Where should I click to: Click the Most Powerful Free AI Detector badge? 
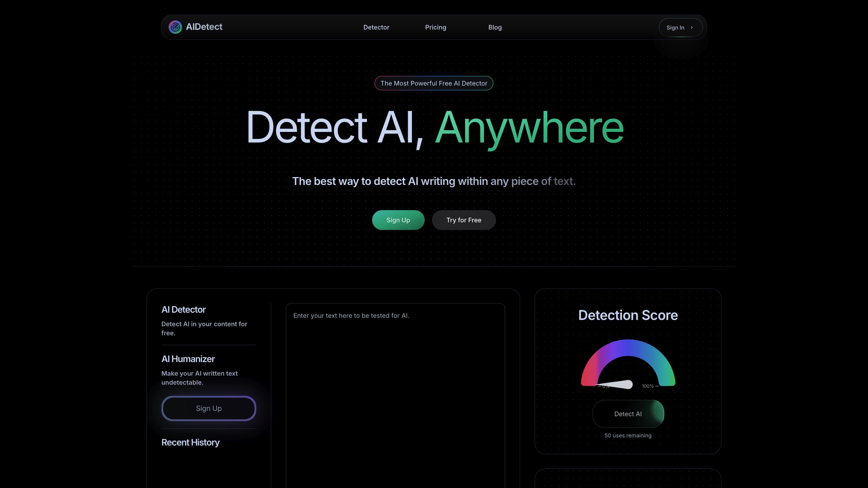[434, 83]
